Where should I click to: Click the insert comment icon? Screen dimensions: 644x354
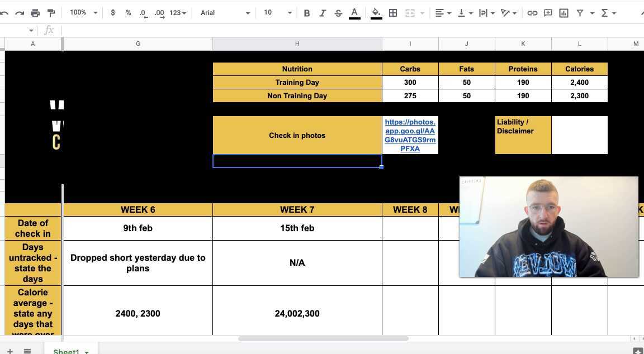pos(548,13)
